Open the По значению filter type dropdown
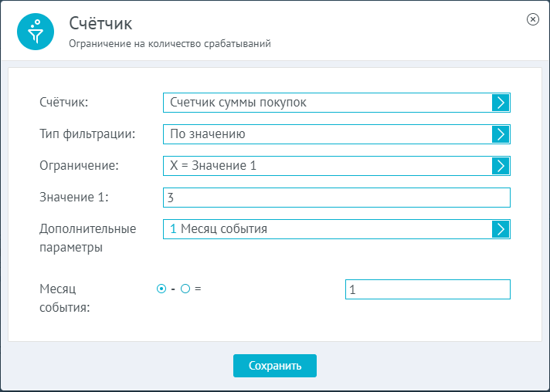 [336, 134]
